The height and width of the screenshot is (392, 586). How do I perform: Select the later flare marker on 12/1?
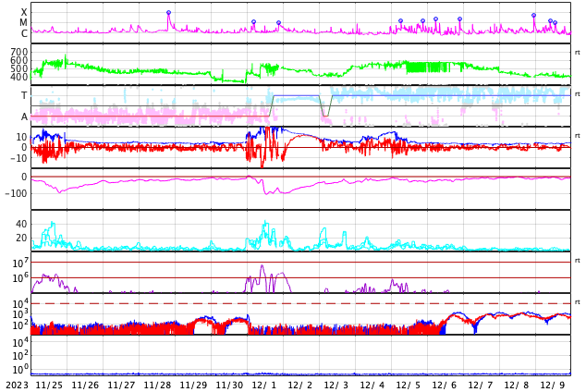point(278,23)
